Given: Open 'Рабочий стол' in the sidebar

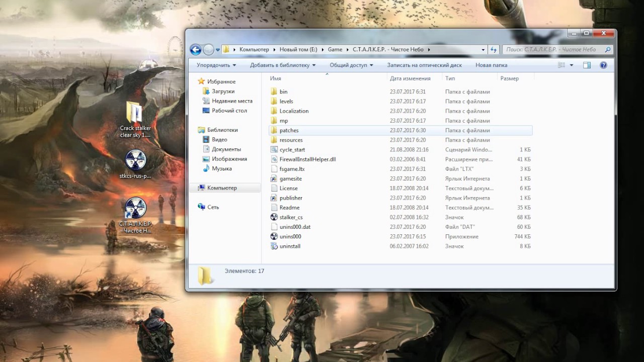Looking at the screenshot, I should (x=229, y=111).
